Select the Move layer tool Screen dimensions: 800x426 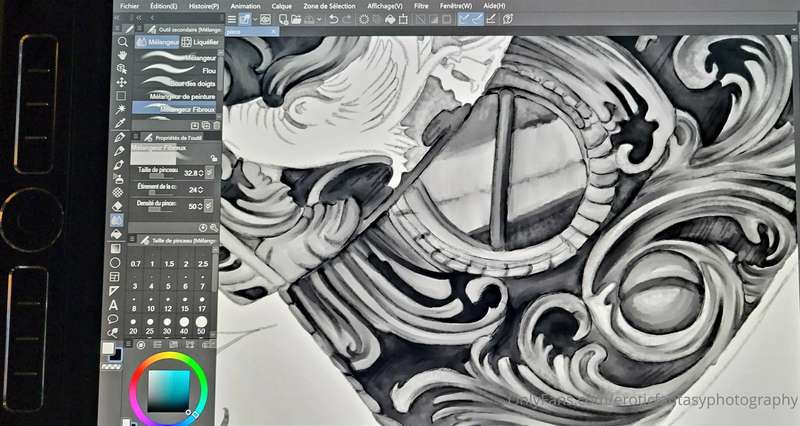(x=122, y=82)
